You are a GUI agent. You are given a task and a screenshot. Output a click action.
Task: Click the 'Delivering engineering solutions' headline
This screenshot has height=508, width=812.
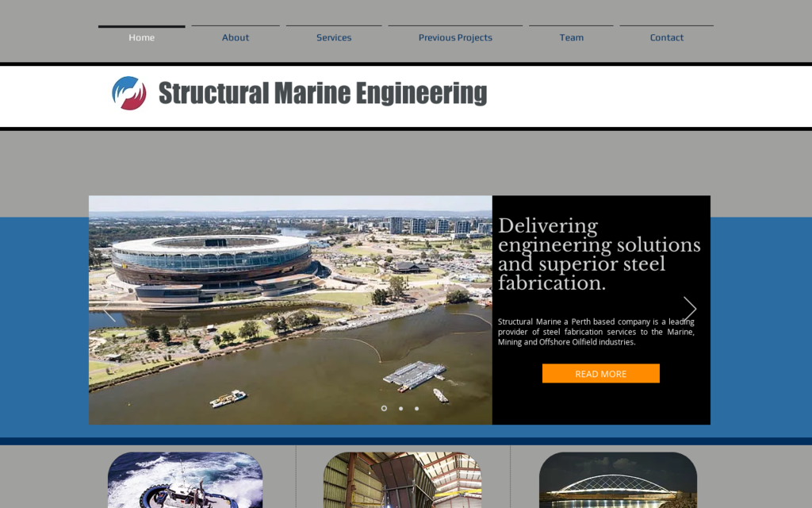pos(599,254)
